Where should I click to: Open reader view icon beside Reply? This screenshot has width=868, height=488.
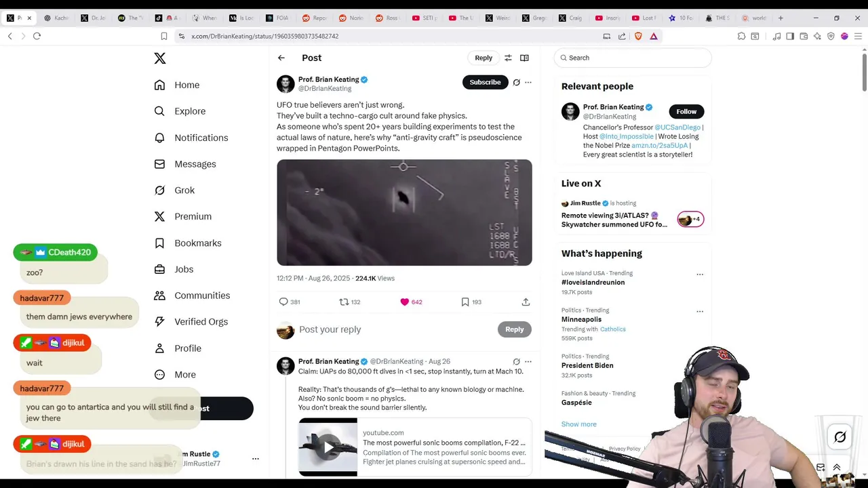click(524, 58)
